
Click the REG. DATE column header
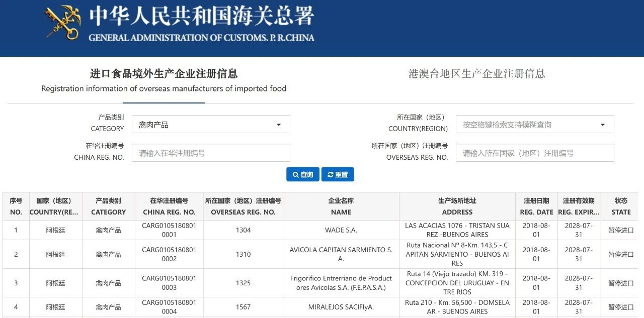[x=536, y=206]
